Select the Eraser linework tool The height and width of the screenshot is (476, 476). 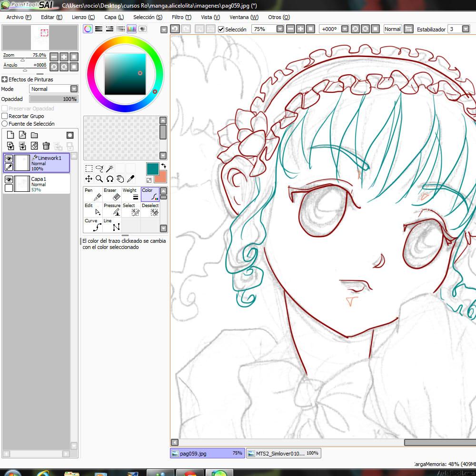point(112,194)
